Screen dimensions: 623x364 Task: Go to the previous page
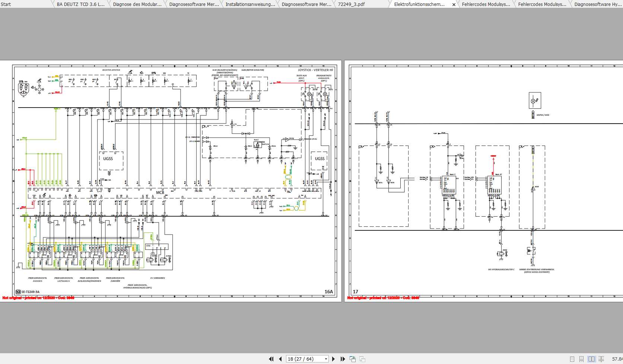(280, 359)
